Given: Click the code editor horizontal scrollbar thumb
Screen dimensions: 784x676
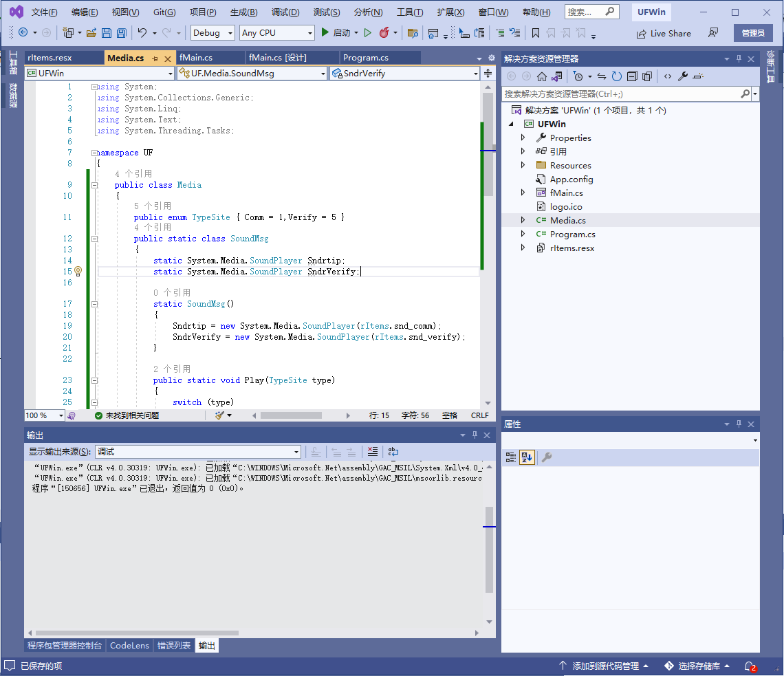Looking at the screenshot, I should click(291, 415).
